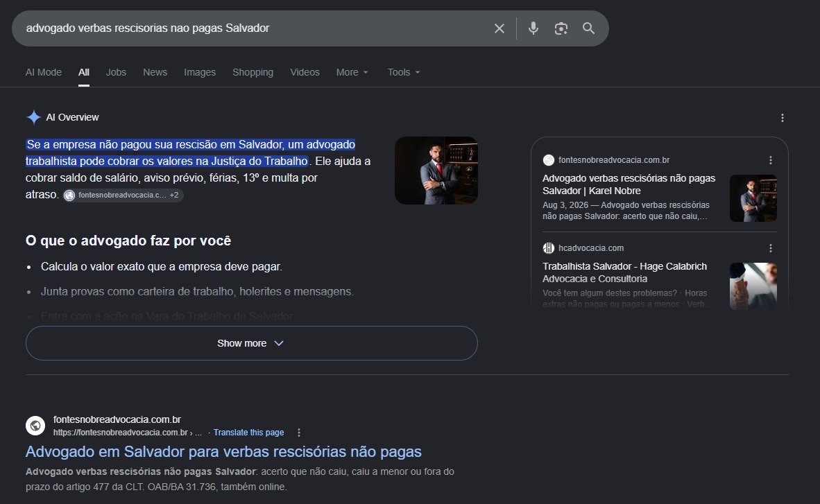The image size is (820, 504).
Task: Click the highlighted AI Overview first sentence
Action: [190, 153]
